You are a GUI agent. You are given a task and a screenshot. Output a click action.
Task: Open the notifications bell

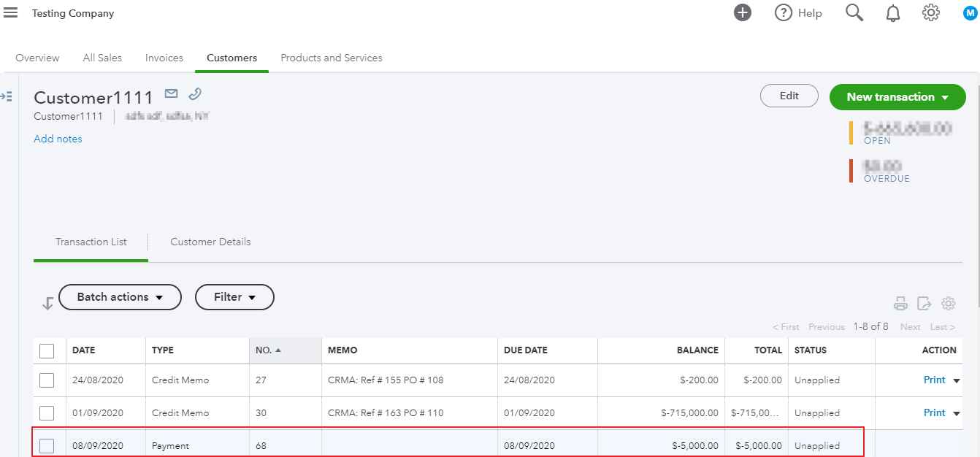[x=892, y=13]
